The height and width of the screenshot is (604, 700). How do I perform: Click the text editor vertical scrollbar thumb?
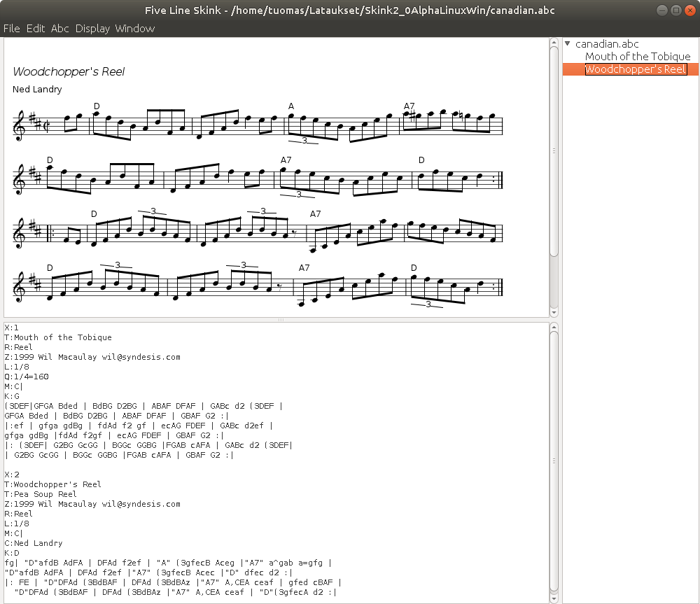click(554, 462)
